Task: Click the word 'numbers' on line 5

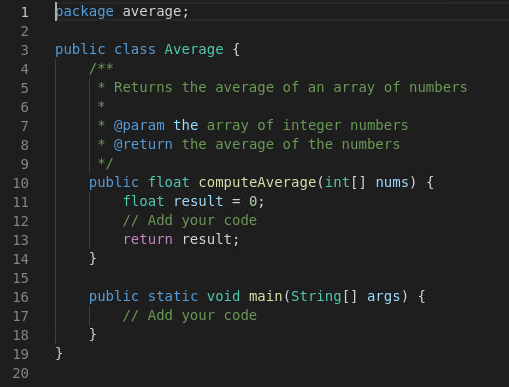Action: (x=438, y=87)
